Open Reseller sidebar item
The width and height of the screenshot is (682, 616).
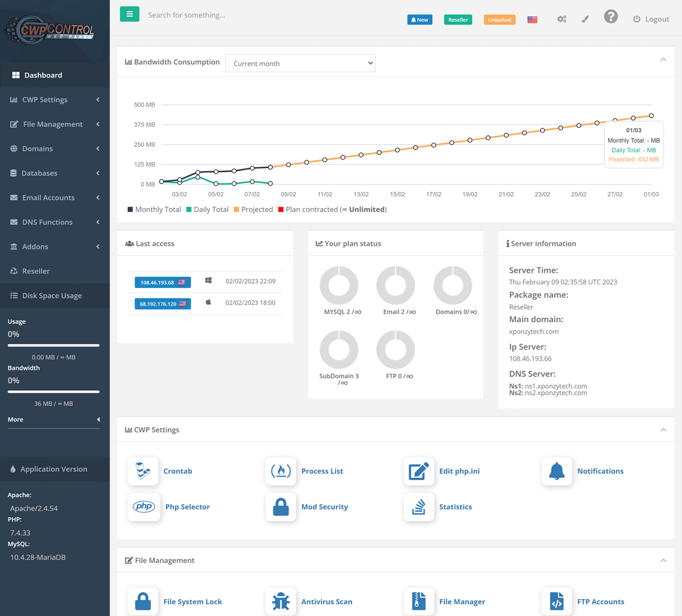pos(55,271)
